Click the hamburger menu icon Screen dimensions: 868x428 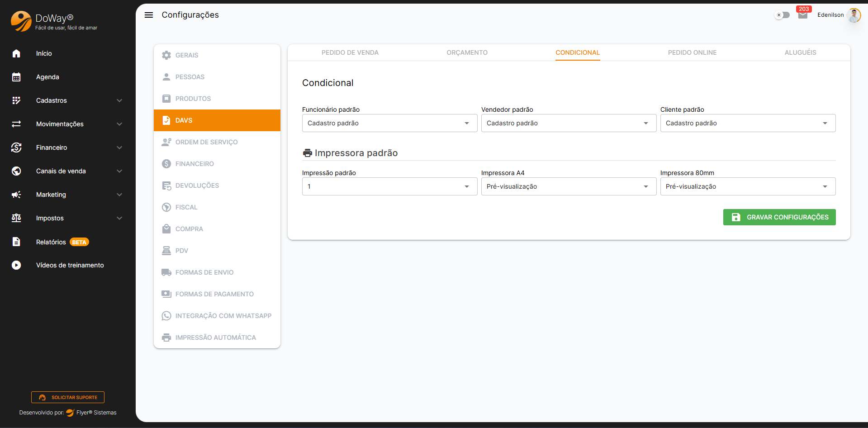(148, 15)
